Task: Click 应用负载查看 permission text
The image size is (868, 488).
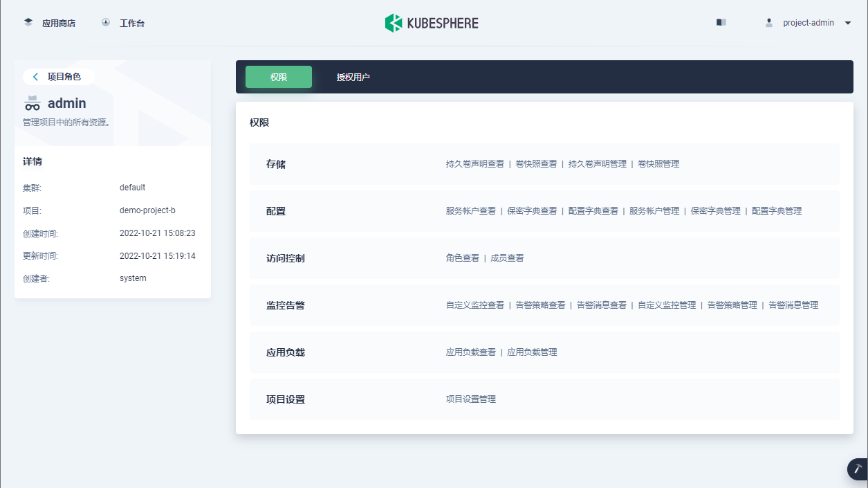Action: 471,352
